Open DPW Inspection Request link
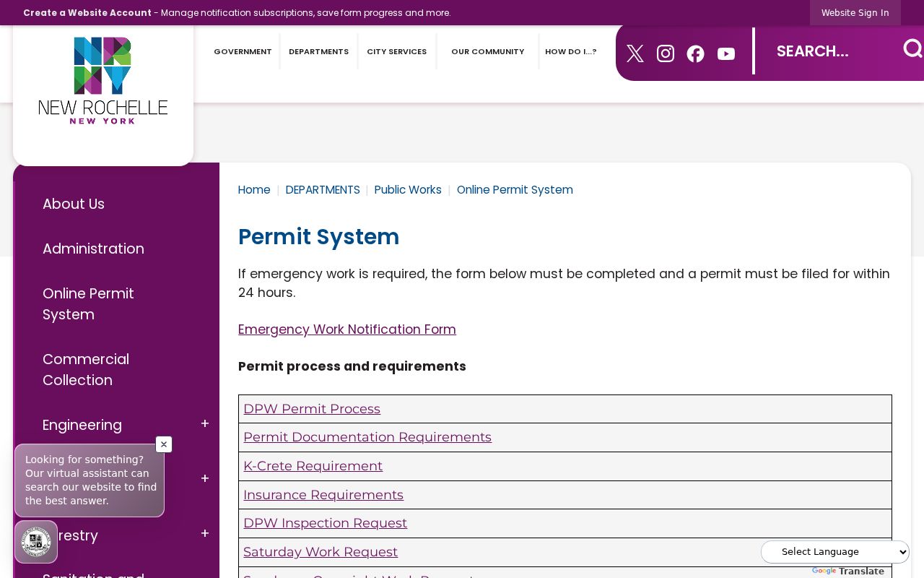 click(x=325, y=523)
